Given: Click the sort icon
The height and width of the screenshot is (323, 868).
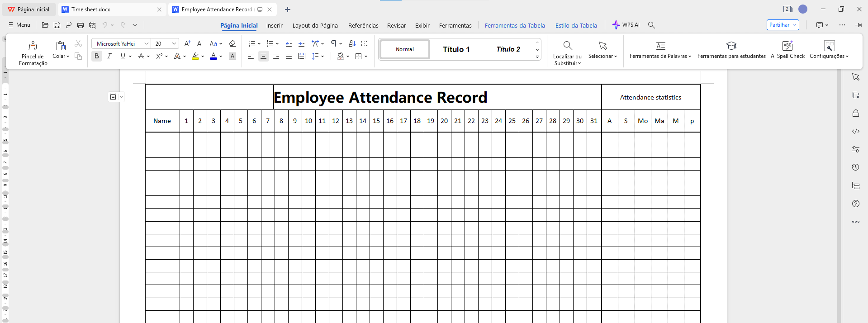Looking at the screenshot, I should pyautogui.click(x=352, y=43).
